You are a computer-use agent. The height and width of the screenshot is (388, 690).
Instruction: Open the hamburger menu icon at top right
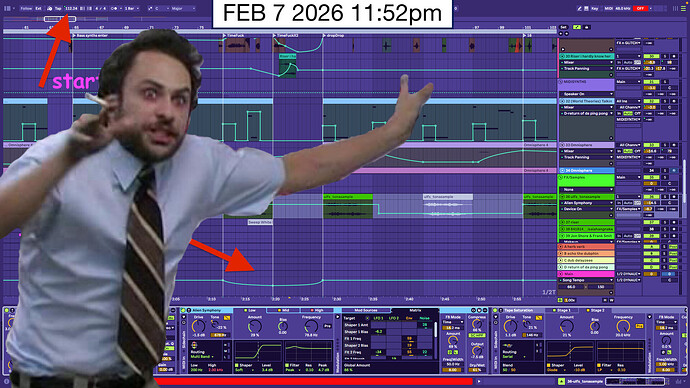click(x=683, y=8)
